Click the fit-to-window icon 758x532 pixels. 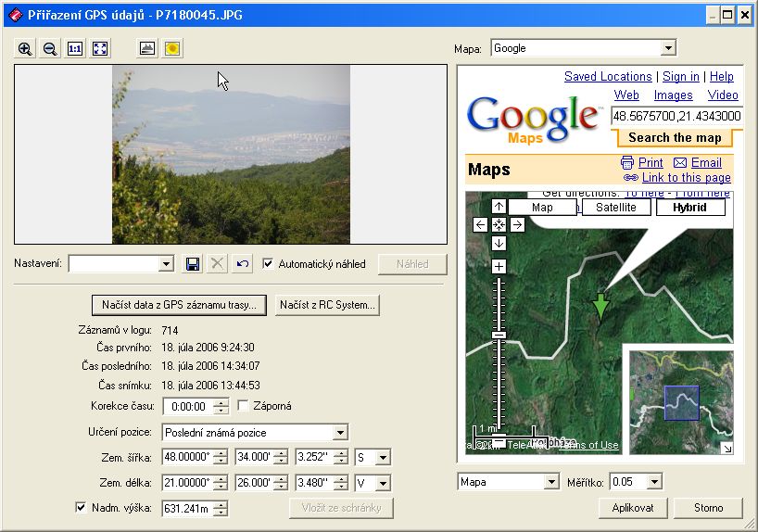[100, 49]
